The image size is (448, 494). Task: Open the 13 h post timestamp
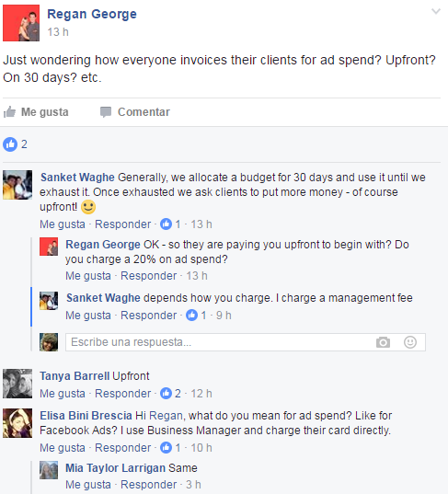click(58, 32)
